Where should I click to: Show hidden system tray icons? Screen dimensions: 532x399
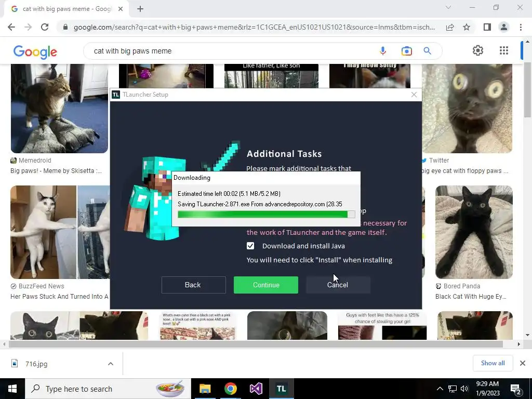coord(440,389)
